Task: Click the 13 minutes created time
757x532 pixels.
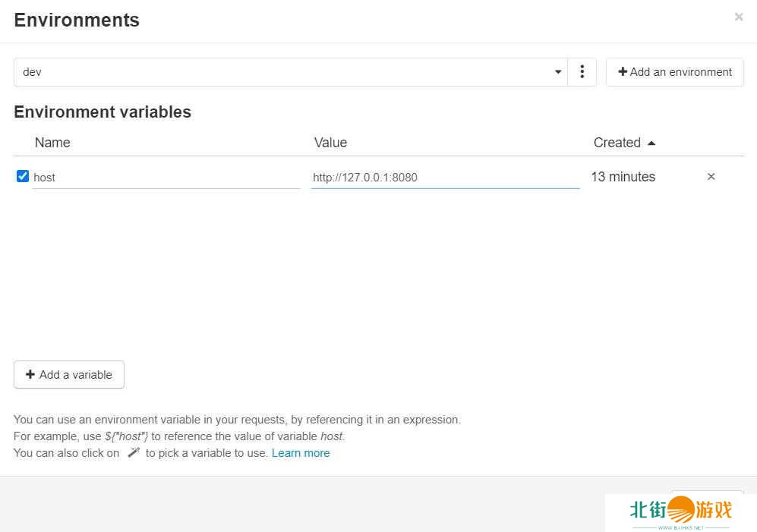Action: 623,177
